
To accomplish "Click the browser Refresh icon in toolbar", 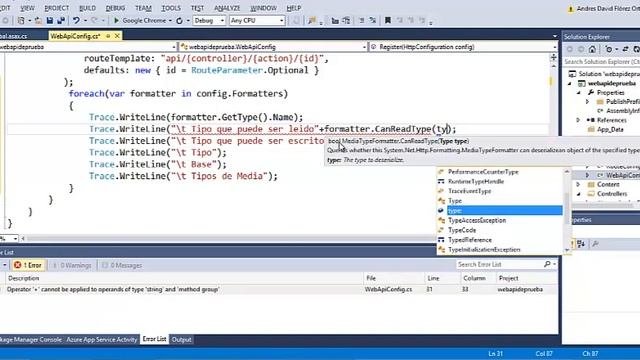I will click(x=179, y=20).
